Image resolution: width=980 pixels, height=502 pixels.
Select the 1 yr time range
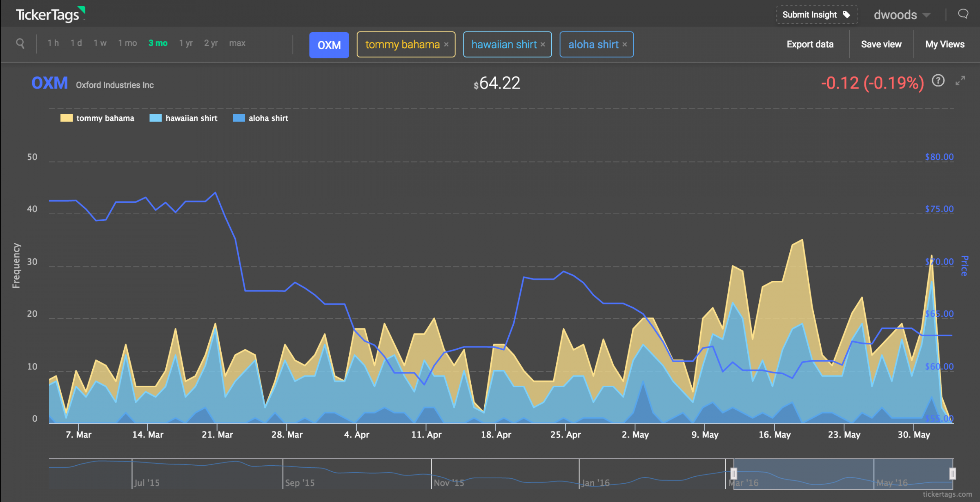(x=186, y=43)
